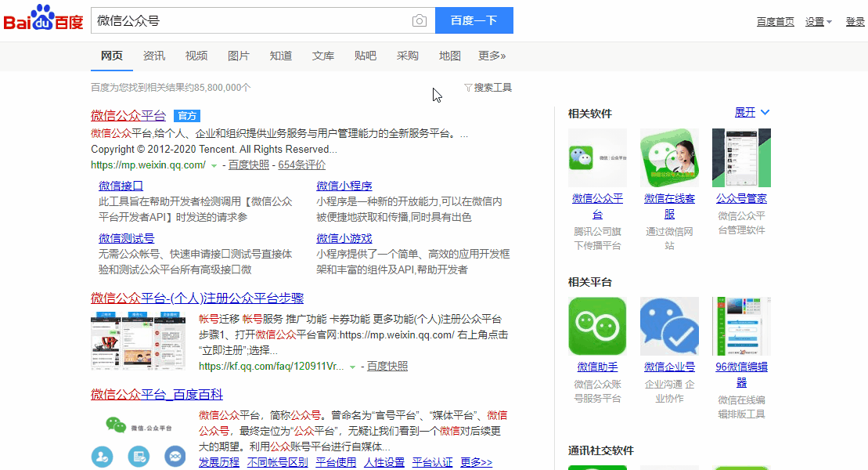This screenshot has height=470, width=868.
Task: Click the blue share envelope icon below the Baike result
Action: coord(175,457)
